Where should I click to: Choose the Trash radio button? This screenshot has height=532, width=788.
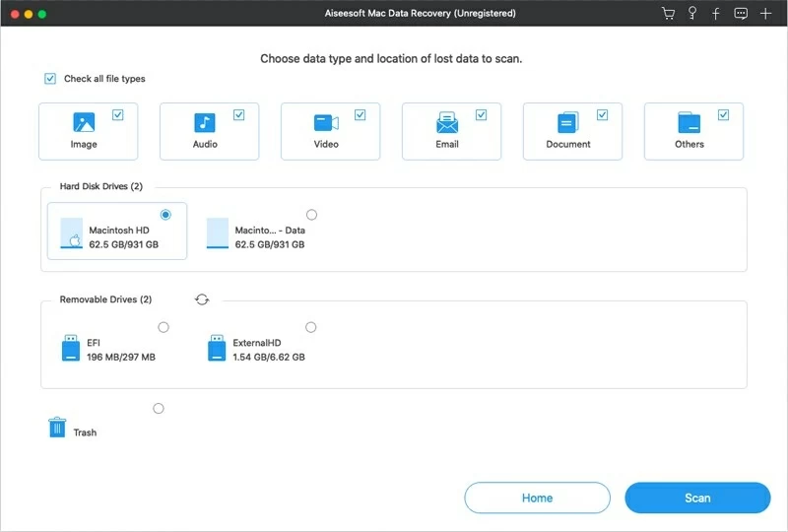159,409
